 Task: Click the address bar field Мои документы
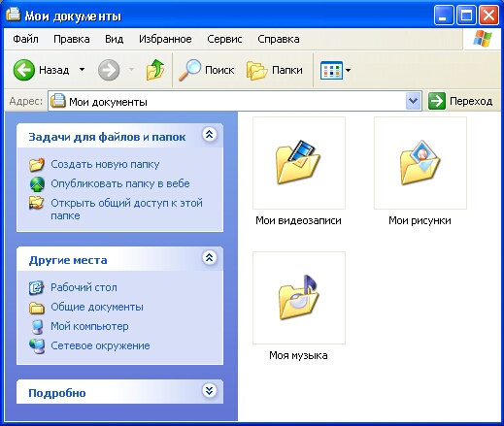(235, 101)
